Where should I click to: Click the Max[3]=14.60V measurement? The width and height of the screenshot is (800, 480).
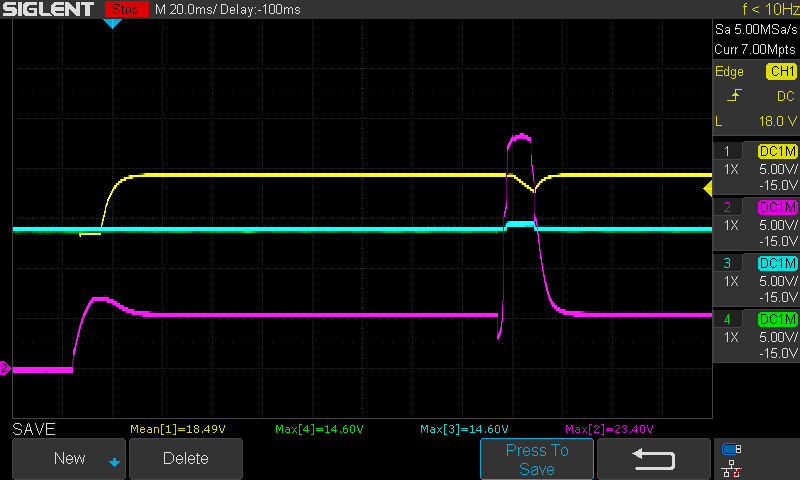(x=464, y=429)
